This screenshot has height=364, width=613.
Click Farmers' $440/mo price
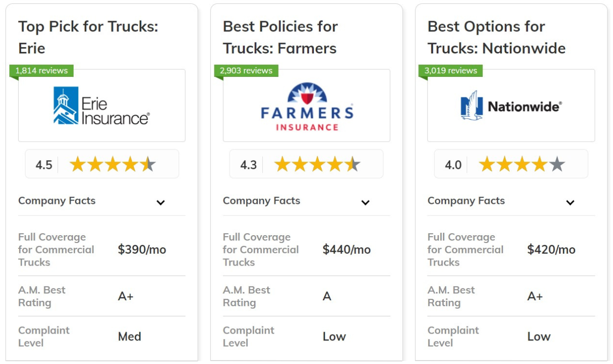coord(346,250)
